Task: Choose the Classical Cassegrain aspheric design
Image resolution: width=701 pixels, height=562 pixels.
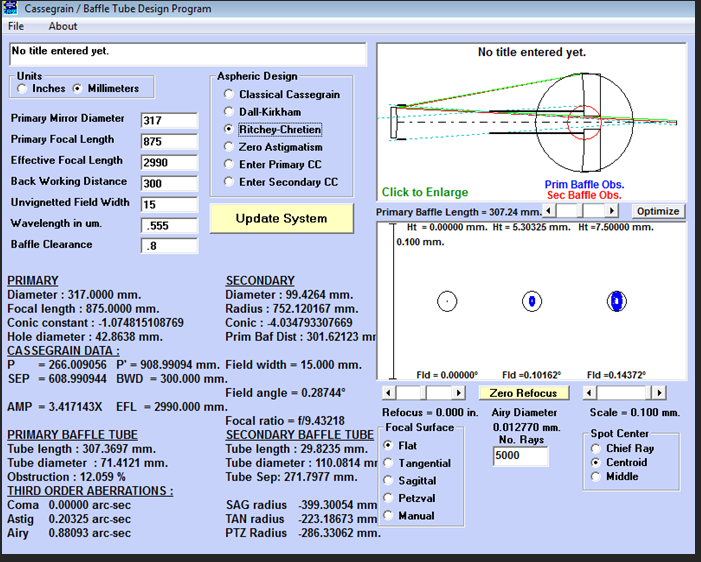Action: click(229, 95)
